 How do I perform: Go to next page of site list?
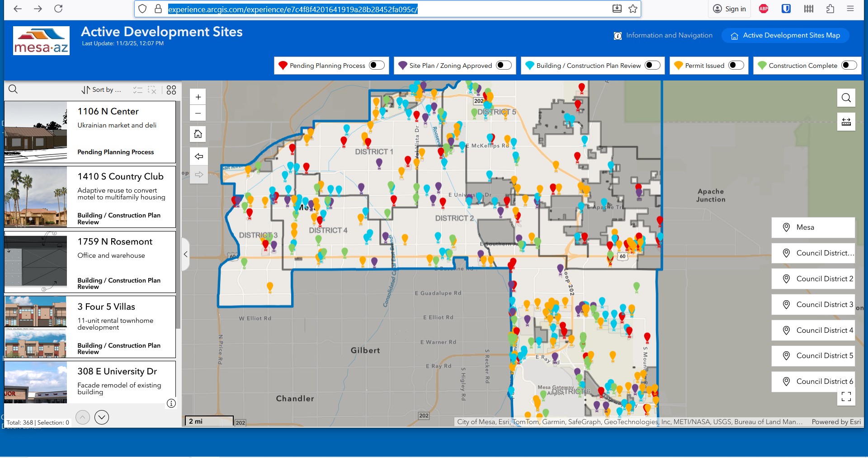[x=102, y=417]
